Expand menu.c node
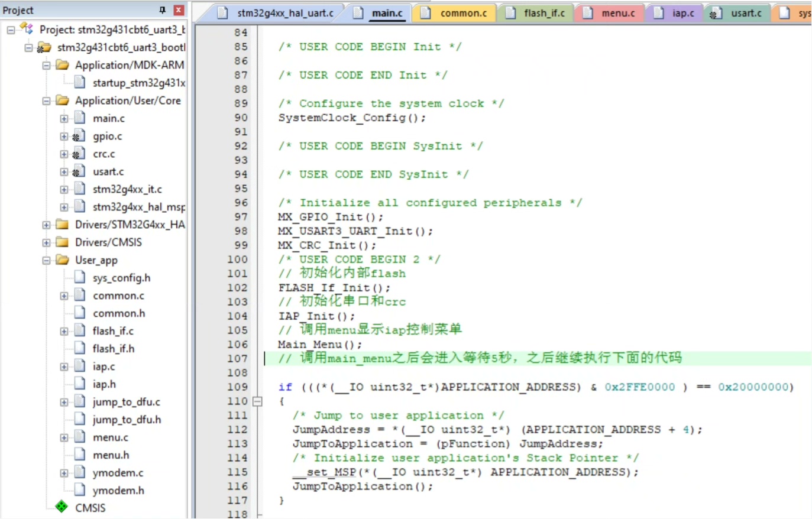The width and height of the screenshot is (812, 519). (64, 437)
